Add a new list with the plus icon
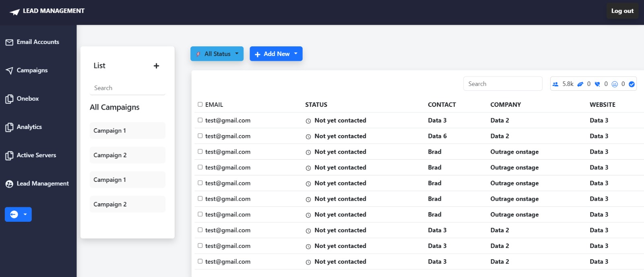The width and height of the screenshot is (644, 277). [157, 66]
